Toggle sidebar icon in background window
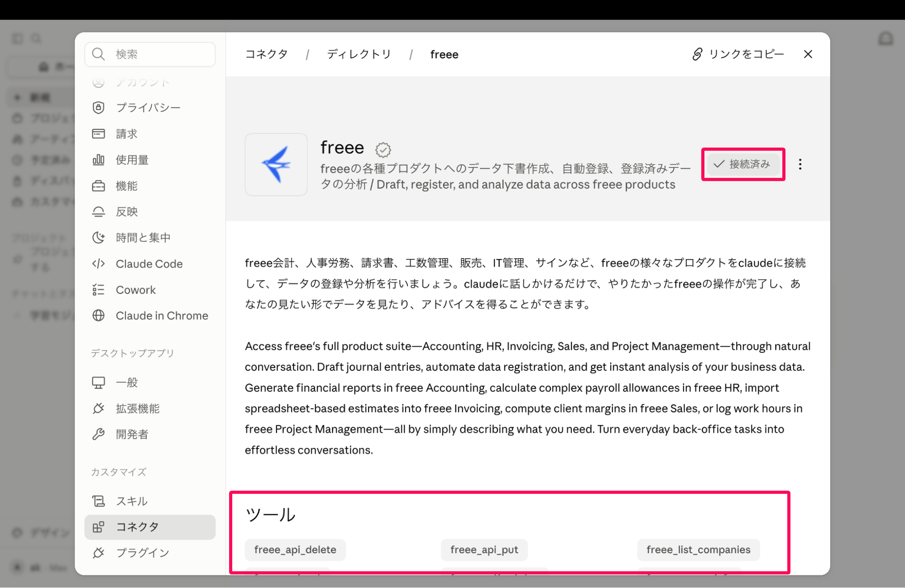 tap(18, 39)
